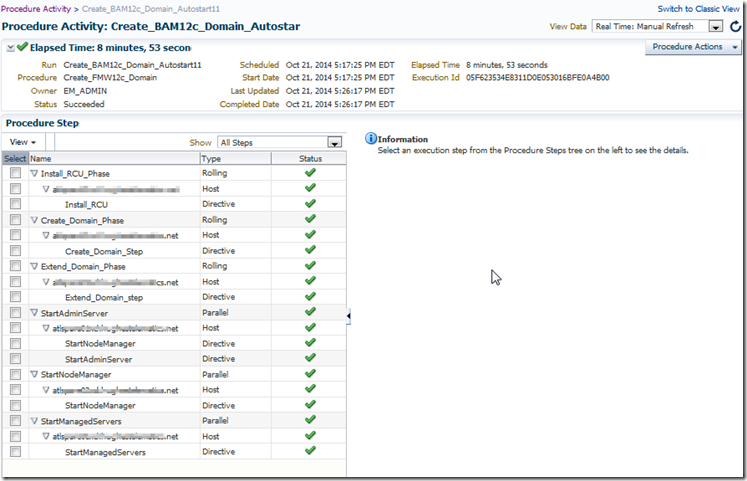Click the status checkmark for Extend_Domain_step
747x481 pixels.
click(x=310, y=296)
